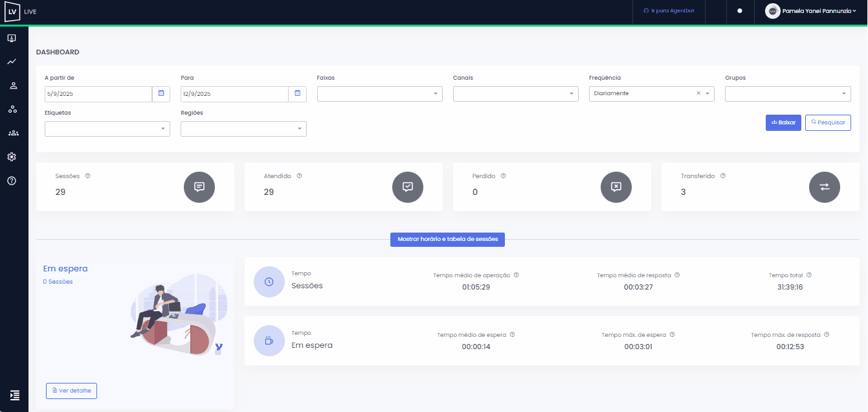Image resolution: width=868 pixels, height=412 pixels.
Task: Open the Canais dropdown
Action: coord(516,94)
